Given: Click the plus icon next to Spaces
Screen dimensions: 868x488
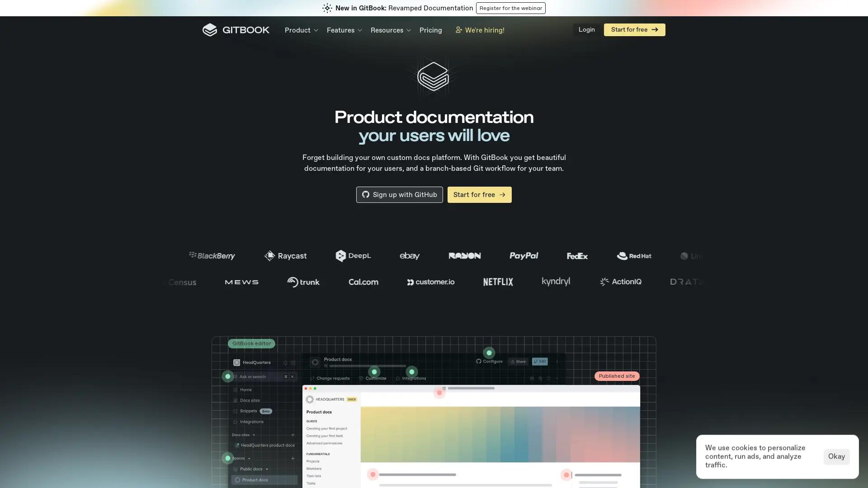Looking at the screenshot, I should click(x=293, y=458).
